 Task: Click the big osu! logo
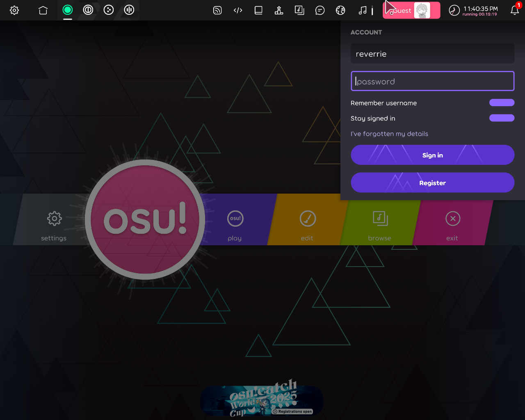pyautogui.click(x=145, y=219)
